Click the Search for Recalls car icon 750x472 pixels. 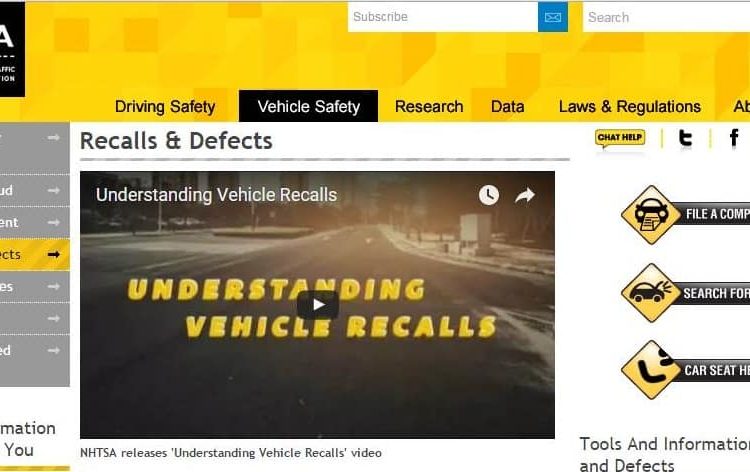click(651, 293)
